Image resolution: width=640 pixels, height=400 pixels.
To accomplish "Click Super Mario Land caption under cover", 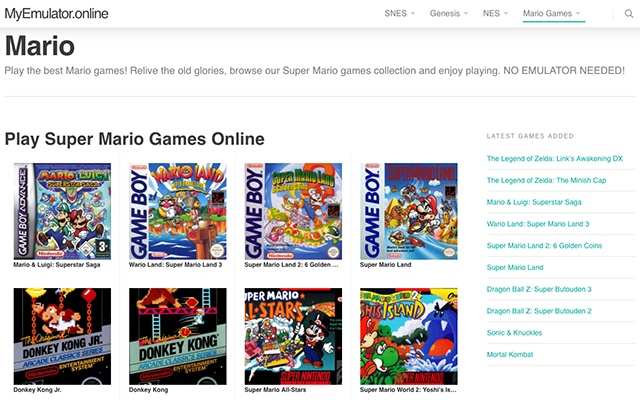I will pyautogui.click(x=385, y=264).
